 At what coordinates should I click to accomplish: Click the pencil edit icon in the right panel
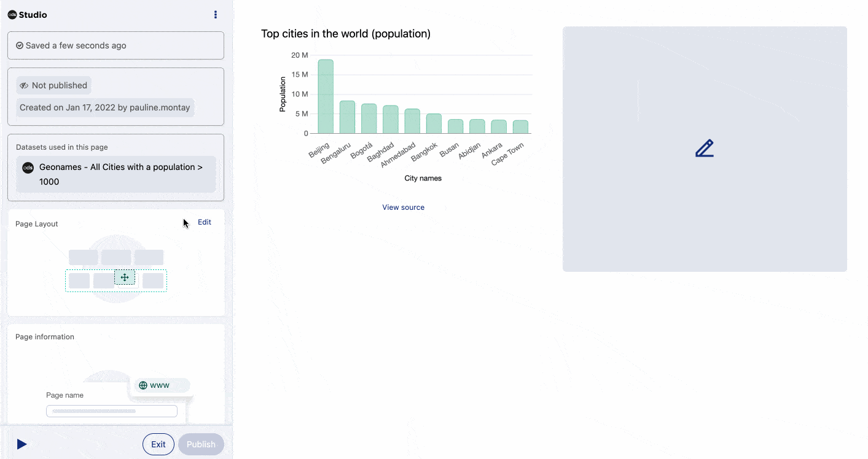click(x=704, y=148)
